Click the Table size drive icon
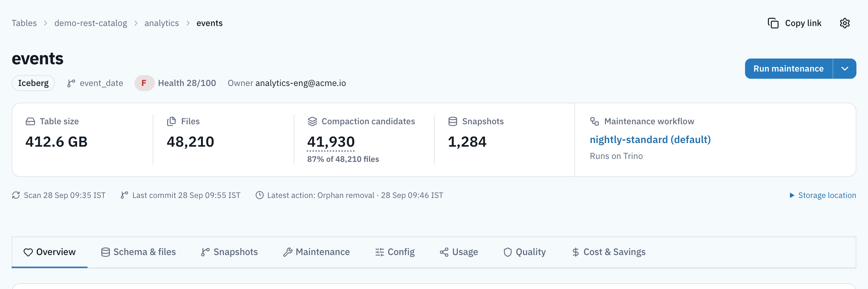 (30, 121)
